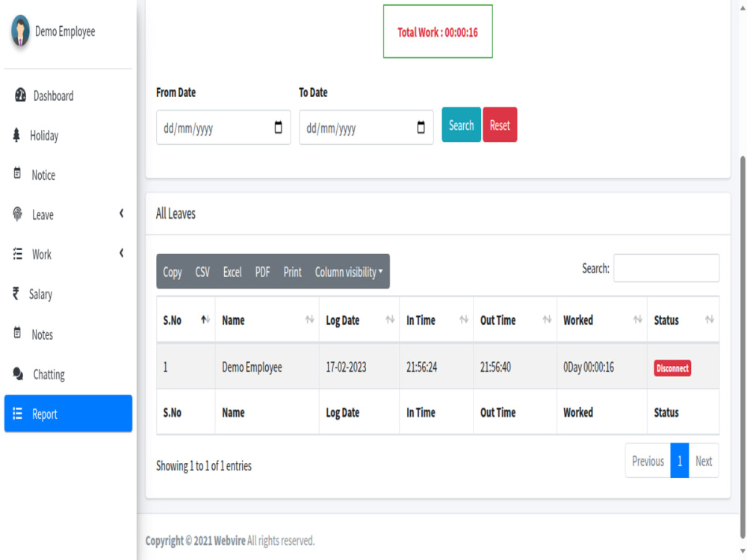Screen dimensions: 747x560
Task: Click the red Reset button
Action: click(500, 125)
